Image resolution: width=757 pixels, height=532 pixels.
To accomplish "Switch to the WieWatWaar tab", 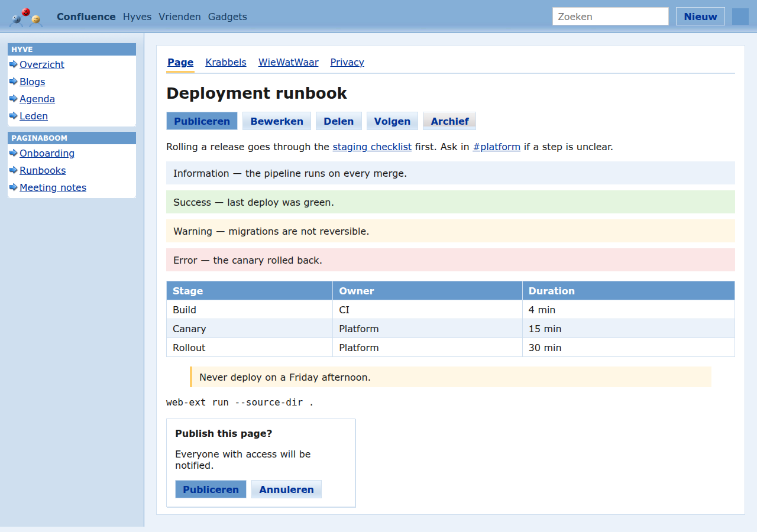I will (x=289, y=62).
